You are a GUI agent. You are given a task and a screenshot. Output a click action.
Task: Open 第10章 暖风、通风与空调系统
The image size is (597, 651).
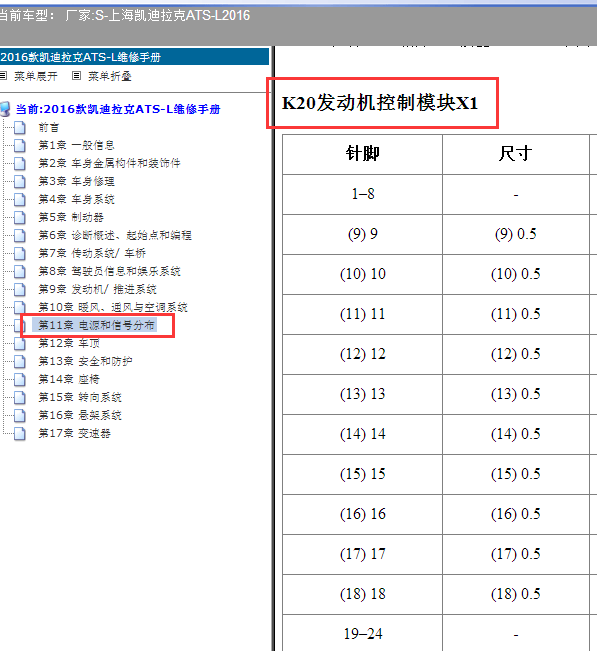tap(113, 307)
